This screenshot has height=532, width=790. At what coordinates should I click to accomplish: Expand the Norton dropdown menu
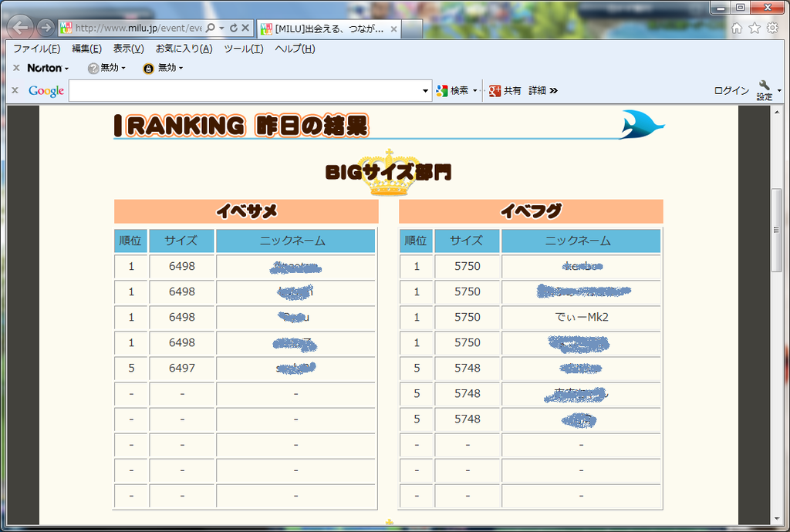tap(66, 69)
